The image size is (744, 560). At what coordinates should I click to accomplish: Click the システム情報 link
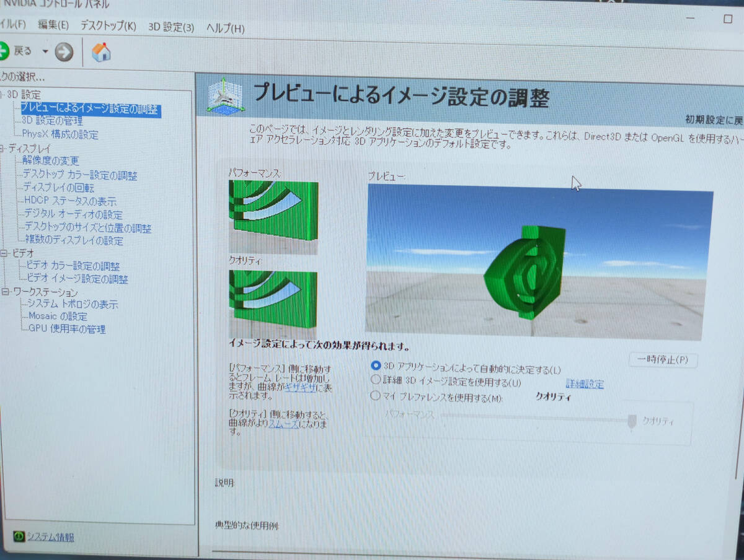pyautogui.click(x=50, y=537)
